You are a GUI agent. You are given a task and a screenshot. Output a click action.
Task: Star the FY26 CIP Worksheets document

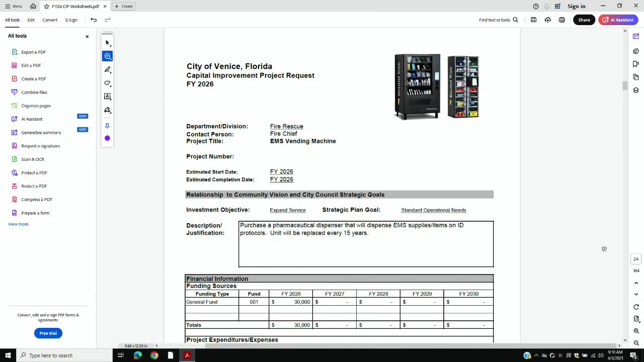point(46,7)
